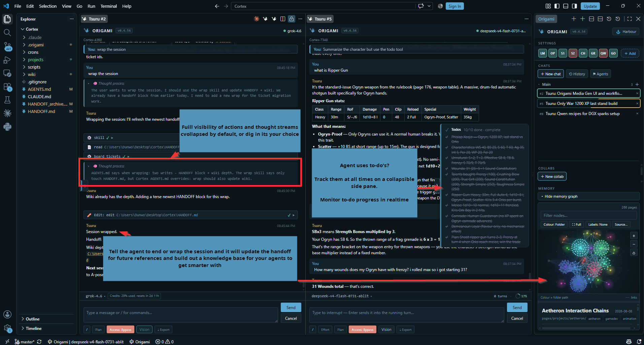Collapse the Hide memory graph section
The height and width of the screenshot is (345, 644).
589,196
